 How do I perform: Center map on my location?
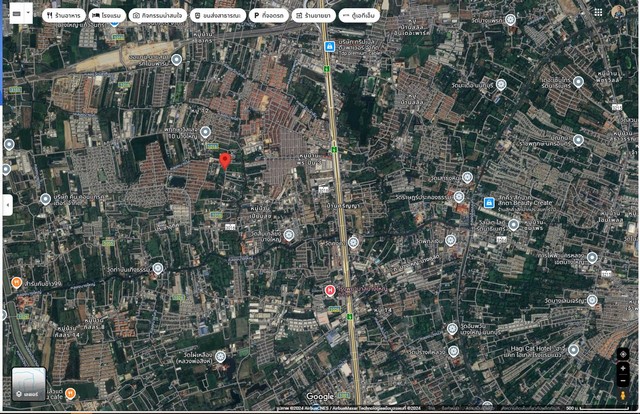pos(623,354)
